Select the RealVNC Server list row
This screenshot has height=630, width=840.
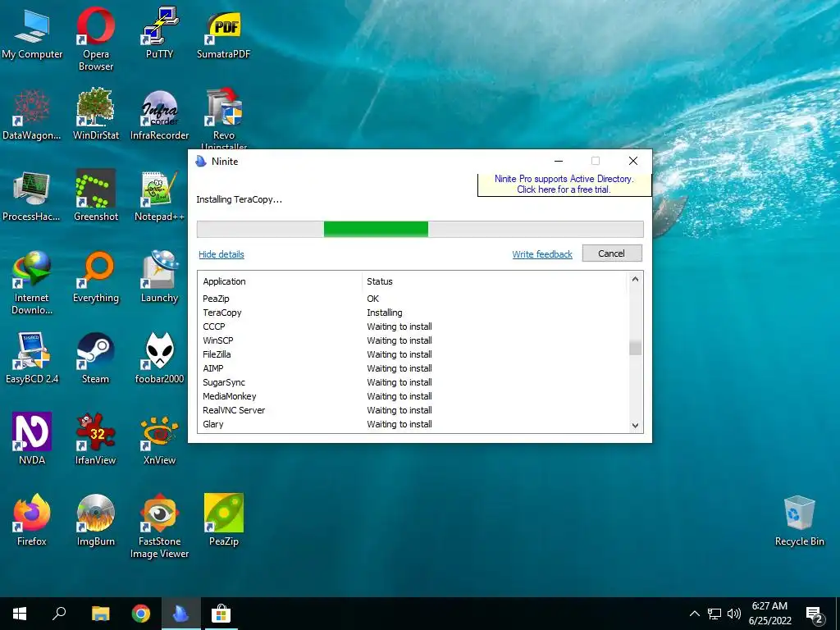(x=413, y=410)
